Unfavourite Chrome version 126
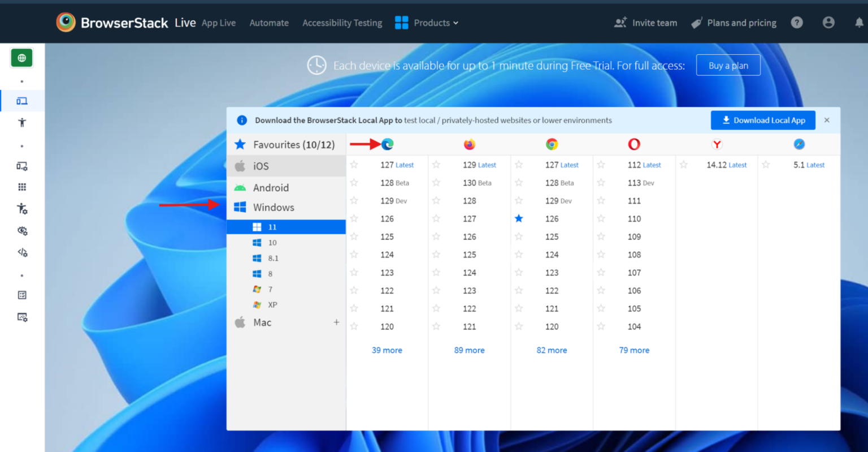868x452 pixels. click(x=519, y=218)
